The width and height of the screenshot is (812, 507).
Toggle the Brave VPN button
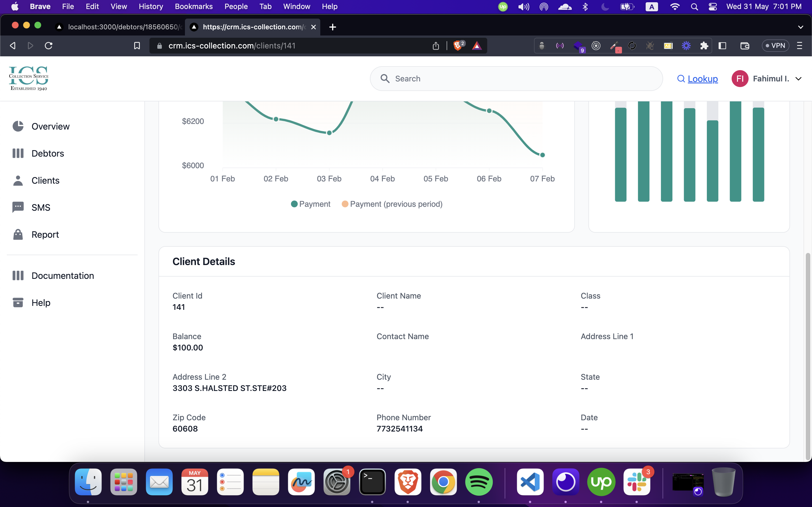pos(775,46)
